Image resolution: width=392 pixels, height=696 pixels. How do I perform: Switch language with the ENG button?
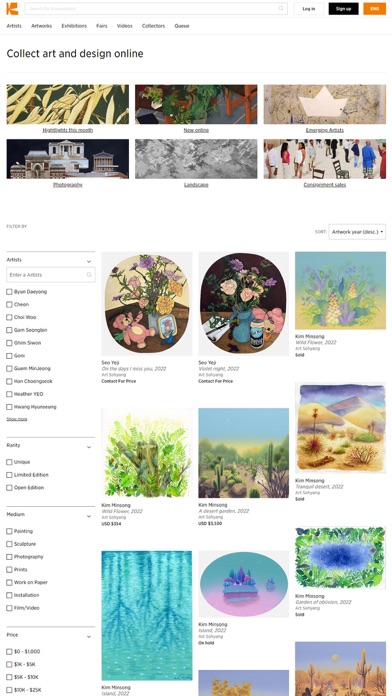click(x=375, y=8)
